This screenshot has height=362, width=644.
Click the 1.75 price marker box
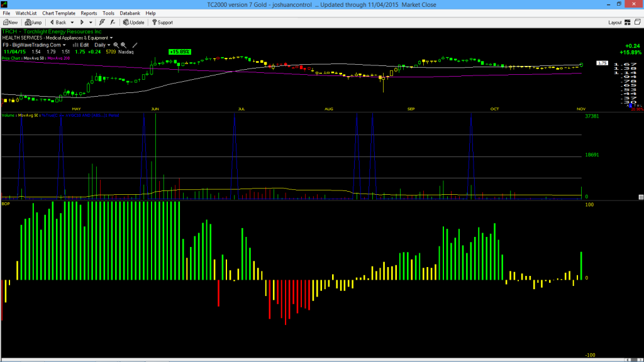[602, 63]
